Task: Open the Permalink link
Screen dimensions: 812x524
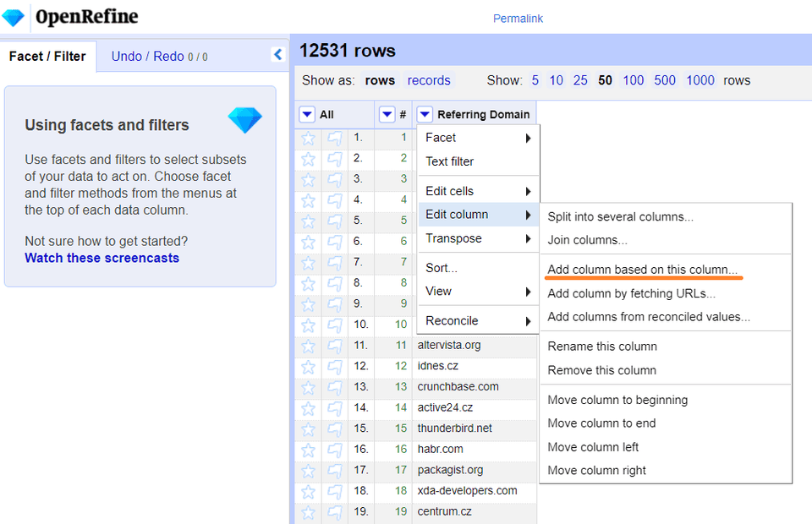Action: [x=518, y=19]
